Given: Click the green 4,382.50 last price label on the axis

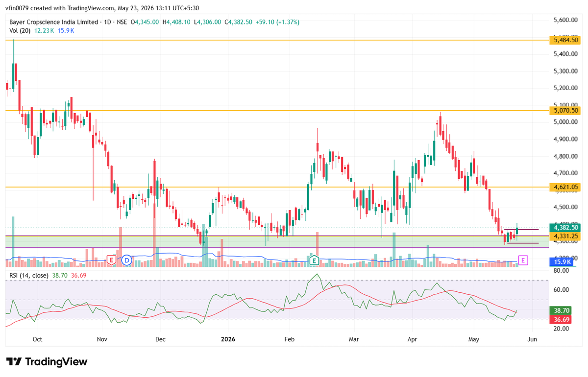Looking at the screenshot, I should (565, 228).
